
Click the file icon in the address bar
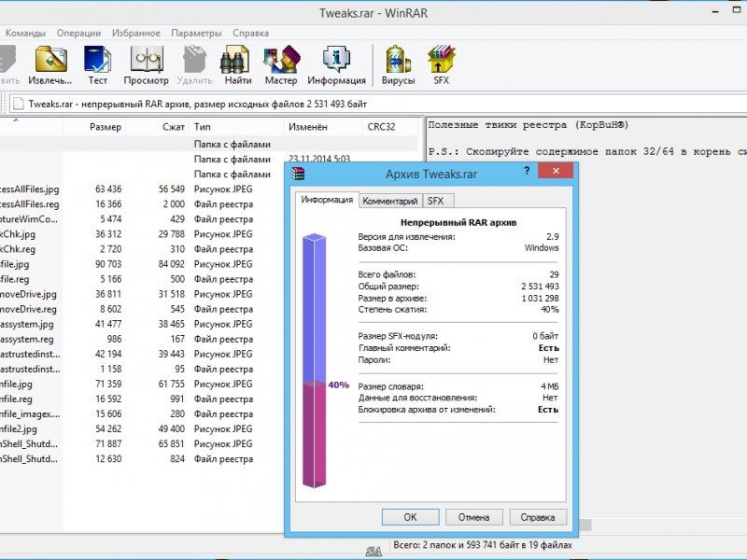(18, 104)
